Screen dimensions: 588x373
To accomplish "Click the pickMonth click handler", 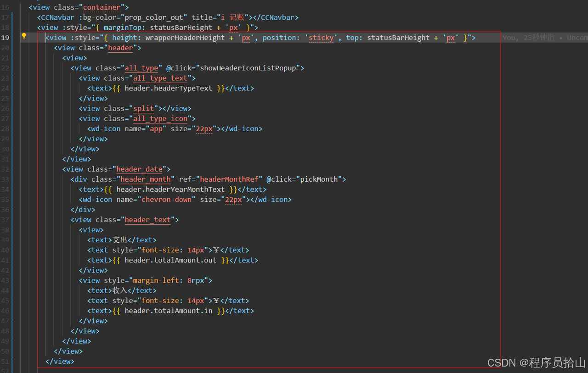I will [319, 179].
